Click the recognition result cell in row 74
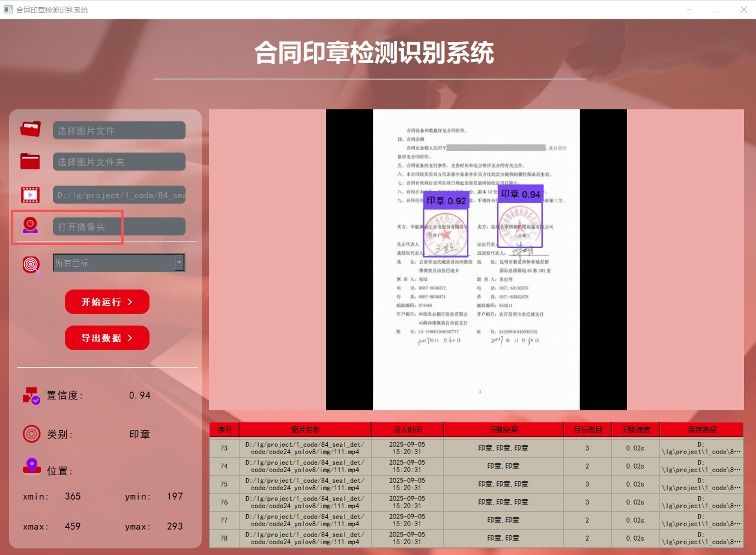 503,466
